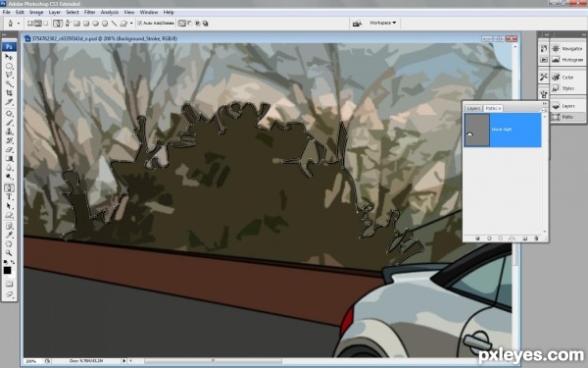This screenshot has height=368, width=588.
Task: Select the Eyedropper tool
Action: 9,236
